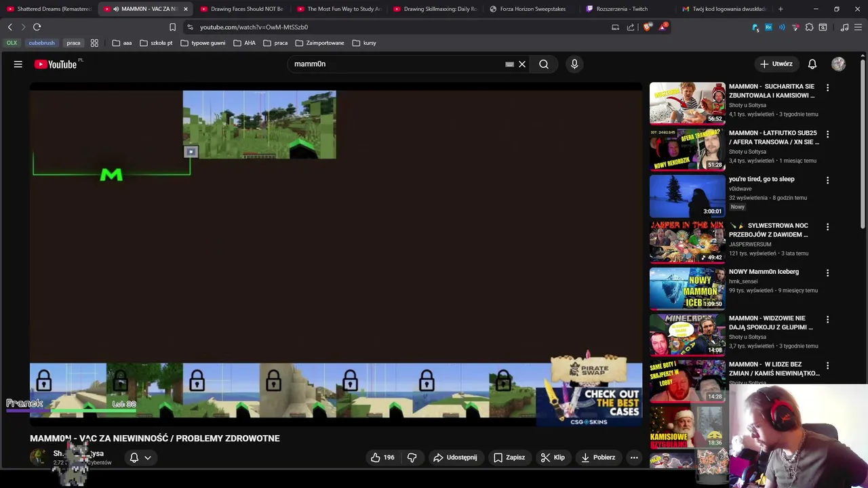The image size is (868, 488).
Task: Open Brave main menu hamburger
Action: coord(859,27)
